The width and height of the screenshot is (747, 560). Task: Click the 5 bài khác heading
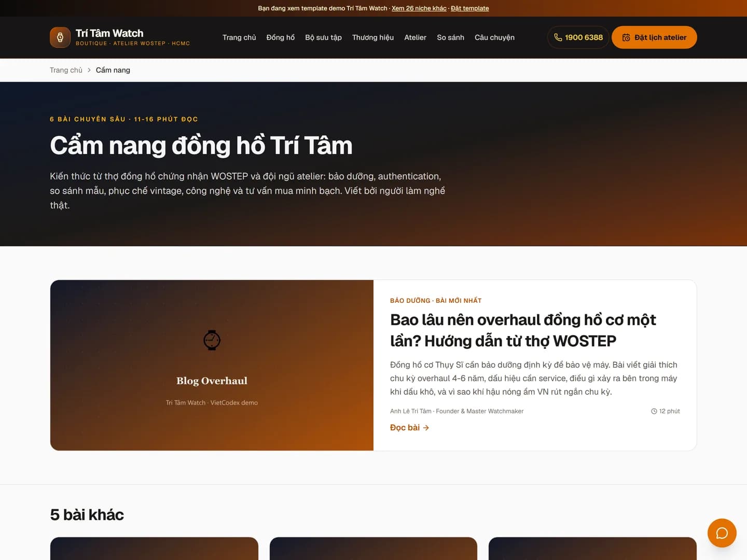point(87,515)
